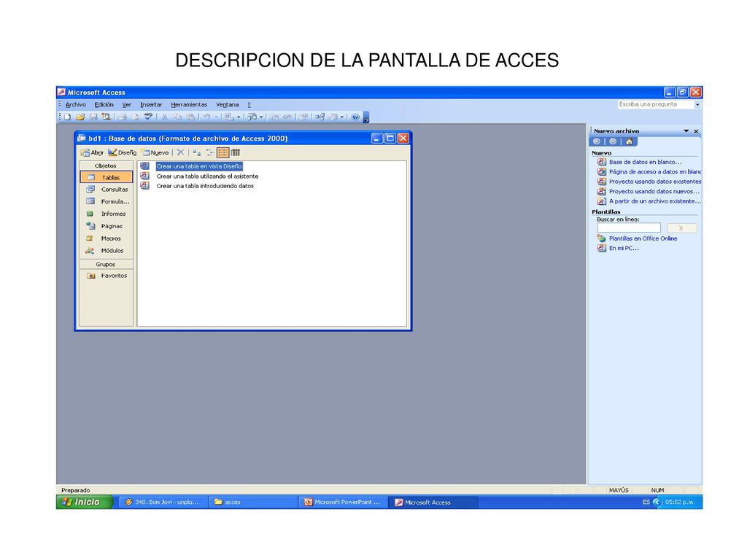This screenshot has height=560, width=747.
Task: Click the Nuevo button in bd1 window
Action: click(x=155, y=152)
